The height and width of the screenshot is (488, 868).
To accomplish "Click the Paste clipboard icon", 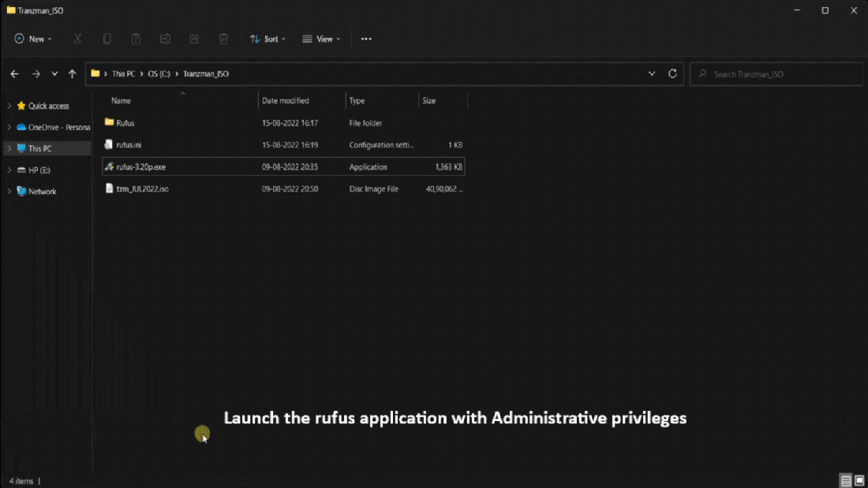I will coord(136,39).
